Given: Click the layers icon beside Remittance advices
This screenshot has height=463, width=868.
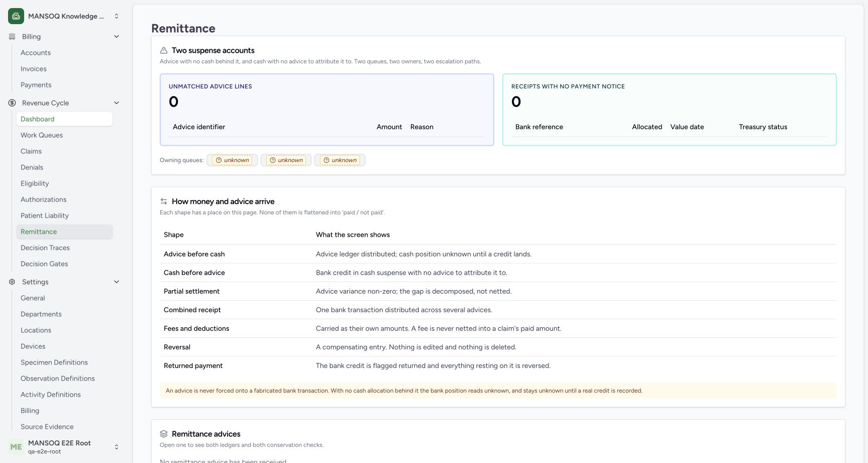Looking at the screenshot, I should click(x=164, y=434).
